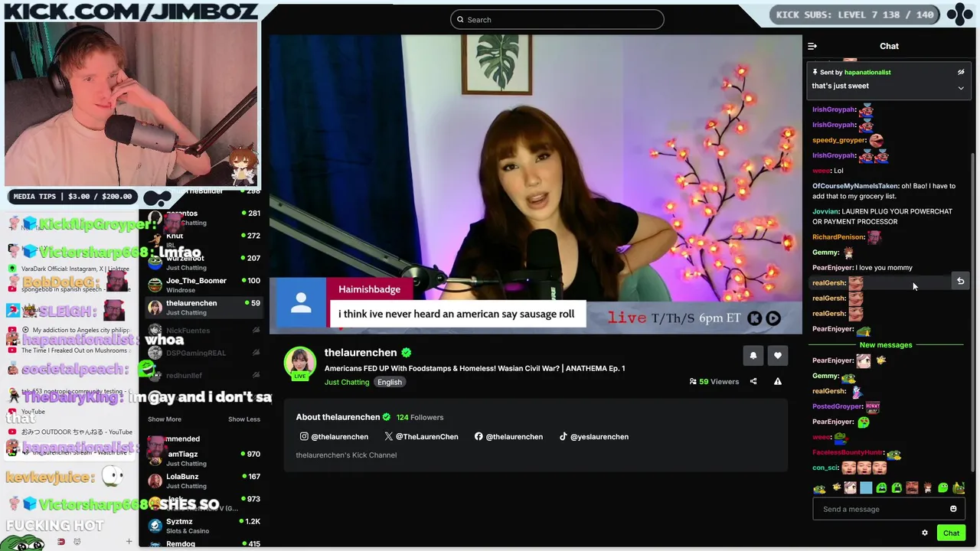Open yeslaurenchen TikTok link
Screen dimensions: 980x551
(x=593, y=436)
